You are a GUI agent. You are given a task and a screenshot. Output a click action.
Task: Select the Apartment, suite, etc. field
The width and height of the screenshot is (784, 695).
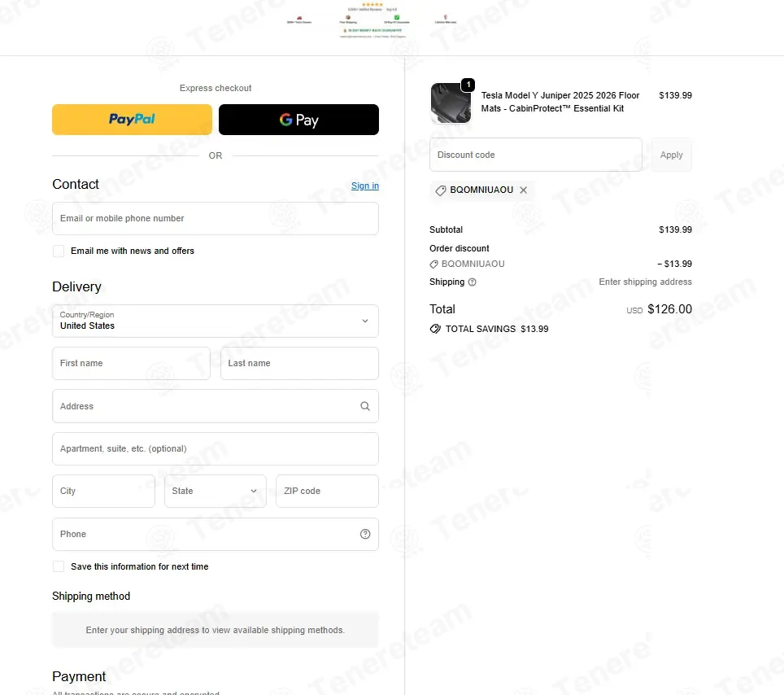[x=215, y=449]
